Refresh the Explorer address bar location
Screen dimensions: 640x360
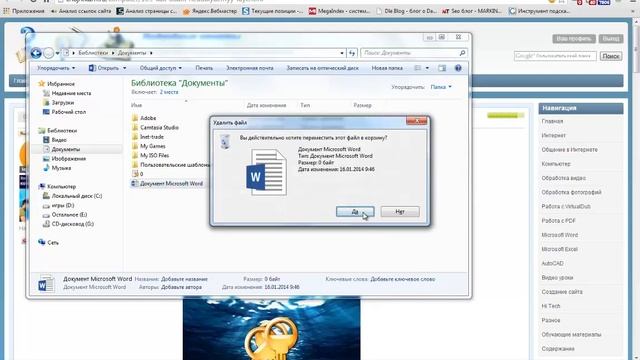point(352,53)
